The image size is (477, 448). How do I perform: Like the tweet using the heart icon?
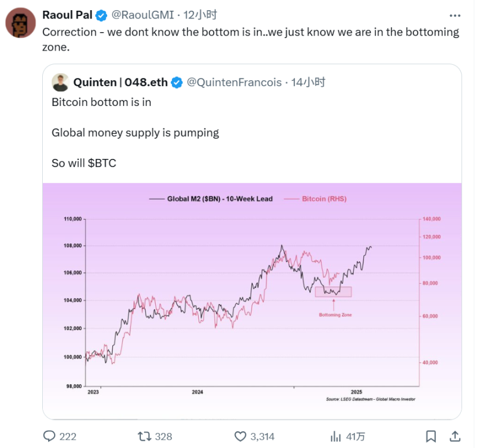click(241, 436)
